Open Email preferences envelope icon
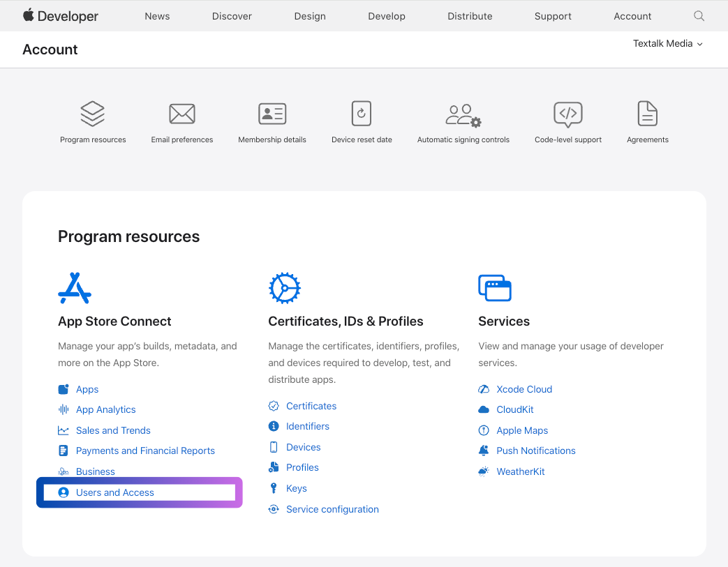Screen dimensions: 728x567 coord(182,114)
